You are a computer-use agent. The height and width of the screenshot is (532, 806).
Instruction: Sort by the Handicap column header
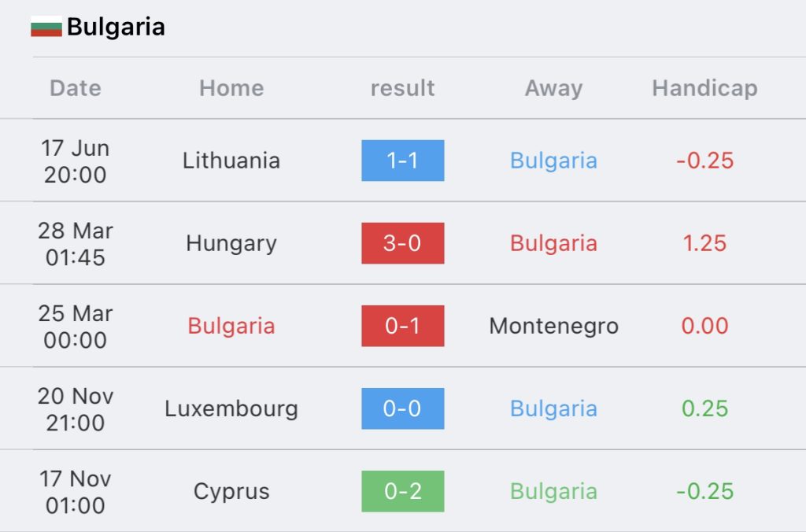point(704,88)
